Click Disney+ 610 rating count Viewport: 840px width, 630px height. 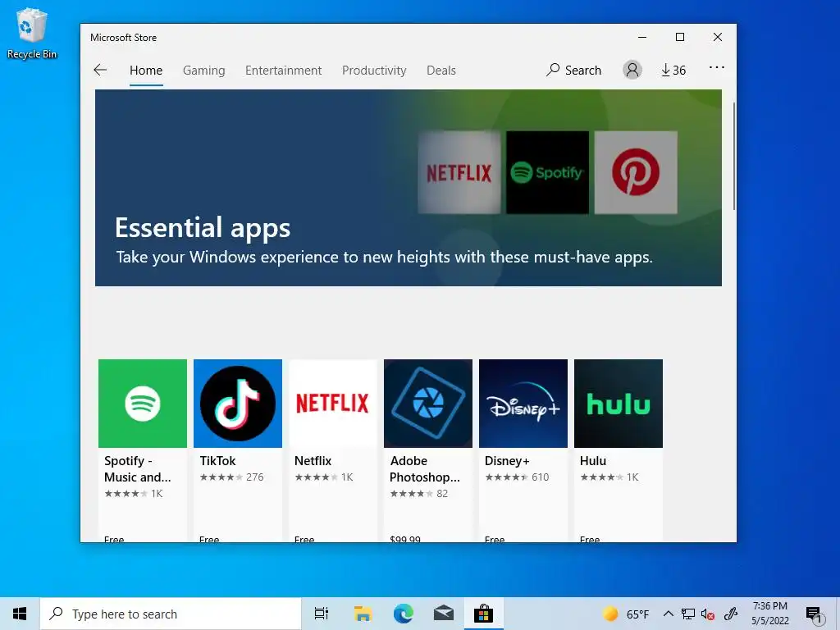coord(540,477)
